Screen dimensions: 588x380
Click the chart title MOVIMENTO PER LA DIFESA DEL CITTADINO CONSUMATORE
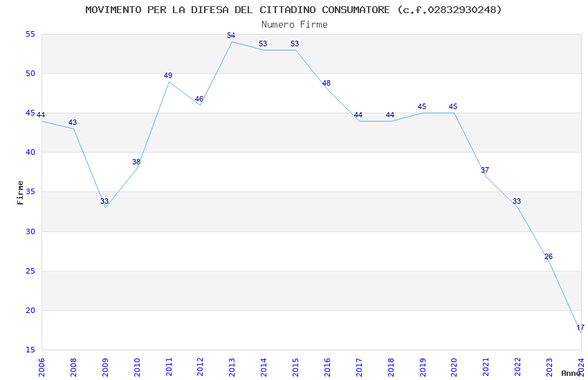click(293, 10)
